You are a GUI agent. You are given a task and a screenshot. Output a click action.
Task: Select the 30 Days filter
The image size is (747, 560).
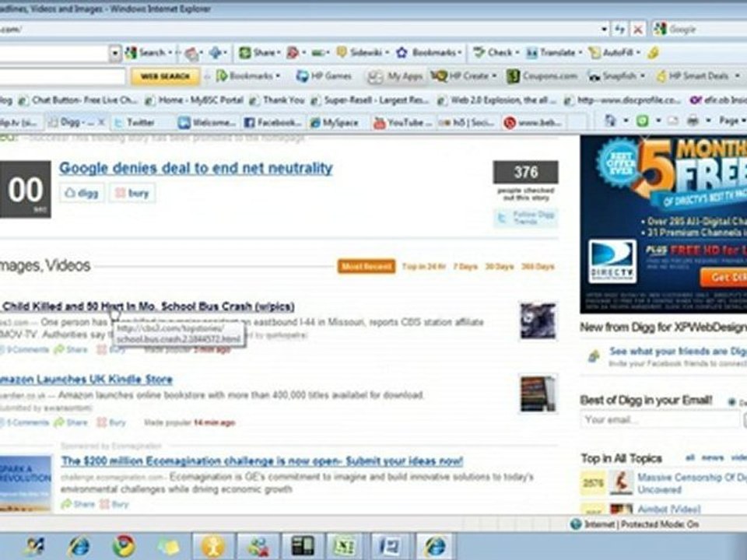(x=500, y=267)
